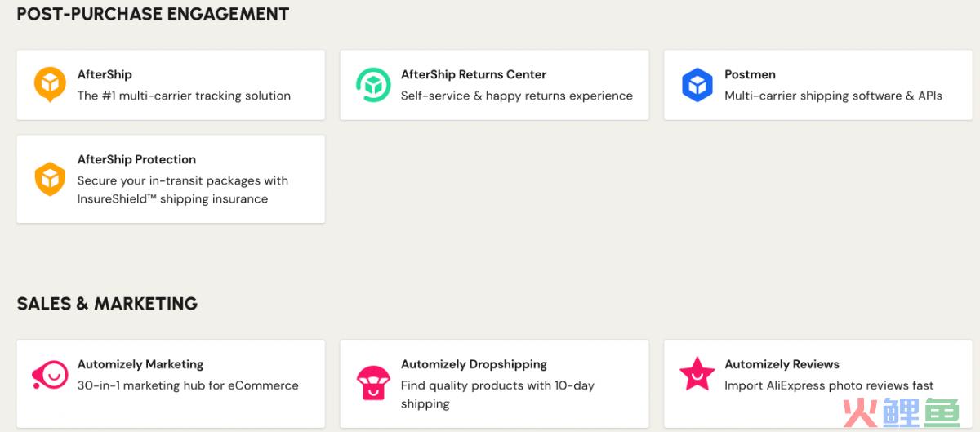Open Automizely Reviews title link
The width and height of the screenshot is (980, 432).
pos(782,364)
